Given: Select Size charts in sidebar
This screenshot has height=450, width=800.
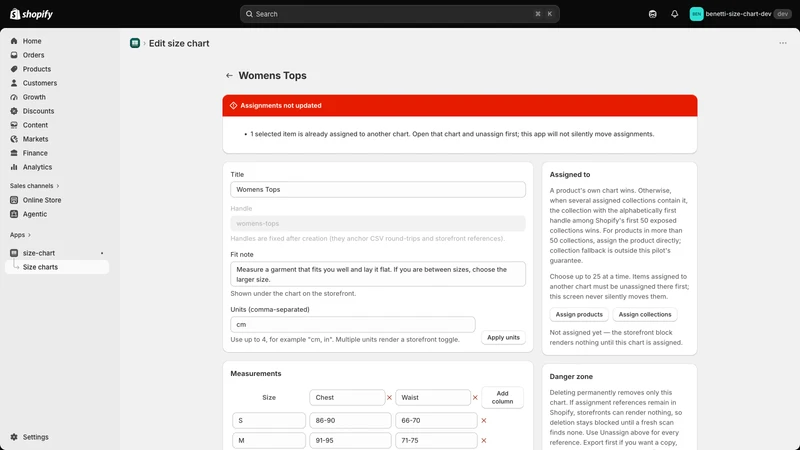Looking at the screenshot, I should (57, 267).
